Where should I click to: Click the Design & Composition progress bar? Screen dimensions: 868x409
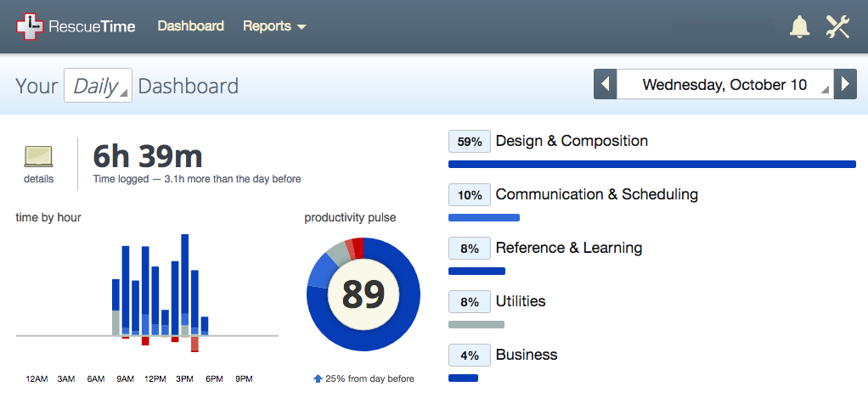(651, 164)
